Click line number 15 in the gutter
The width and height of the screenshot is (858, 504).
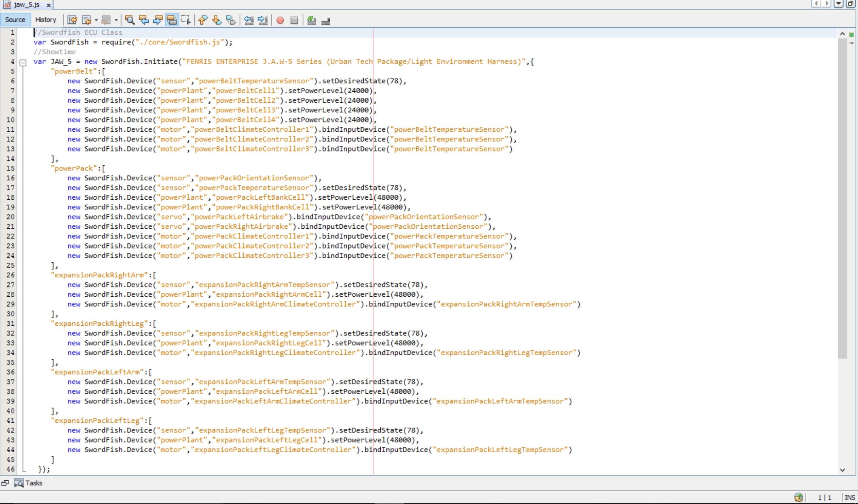11,168
